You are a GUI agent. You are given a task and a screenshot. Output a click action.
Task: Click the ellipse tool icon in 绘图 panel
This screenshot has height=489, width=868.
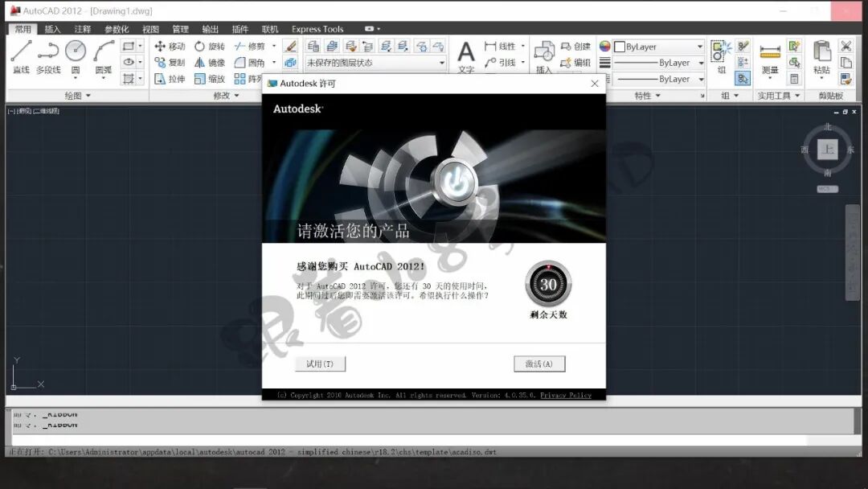click(x=129, y=62)
